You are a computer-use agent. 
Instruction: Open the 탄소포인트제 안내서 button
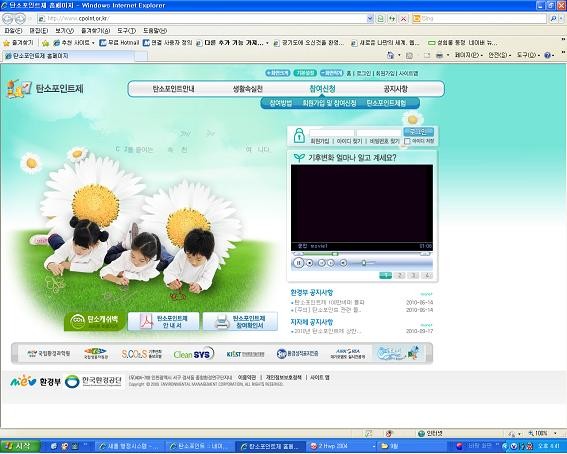point(163,321)
